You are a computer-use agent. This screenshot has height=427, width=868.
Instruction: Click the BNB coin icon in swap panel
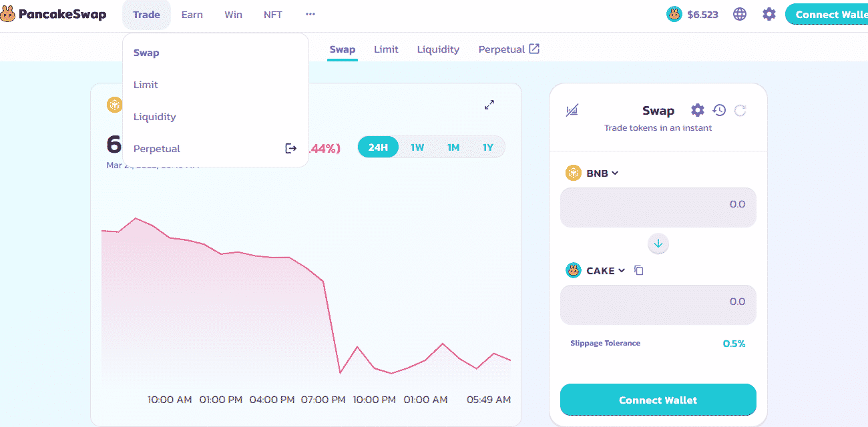coord(574,173)
